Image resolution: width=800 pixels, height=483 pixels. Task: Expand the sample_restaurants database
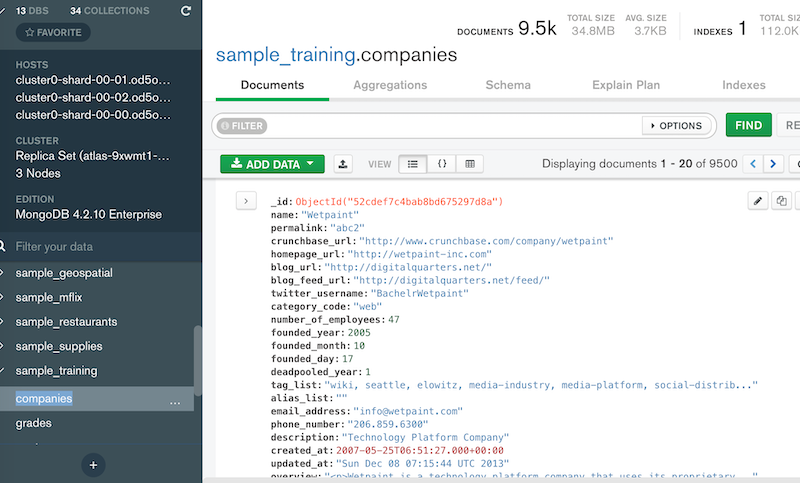point(2,322)
